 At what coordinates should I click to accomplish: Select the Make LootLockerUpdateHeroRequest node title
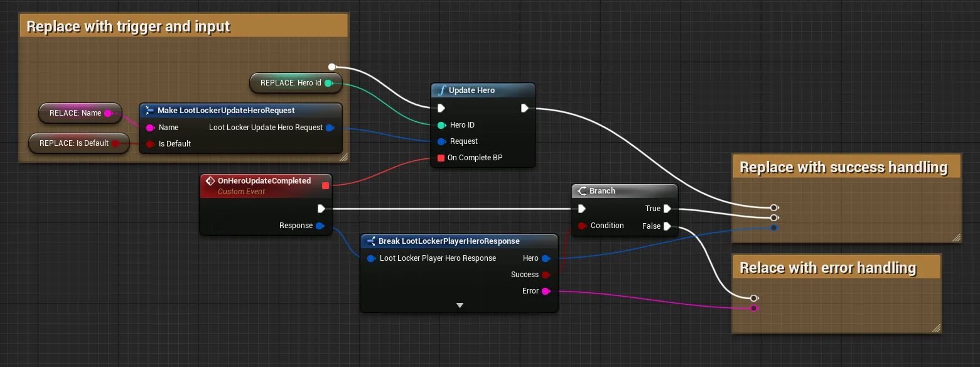[226, 111]
